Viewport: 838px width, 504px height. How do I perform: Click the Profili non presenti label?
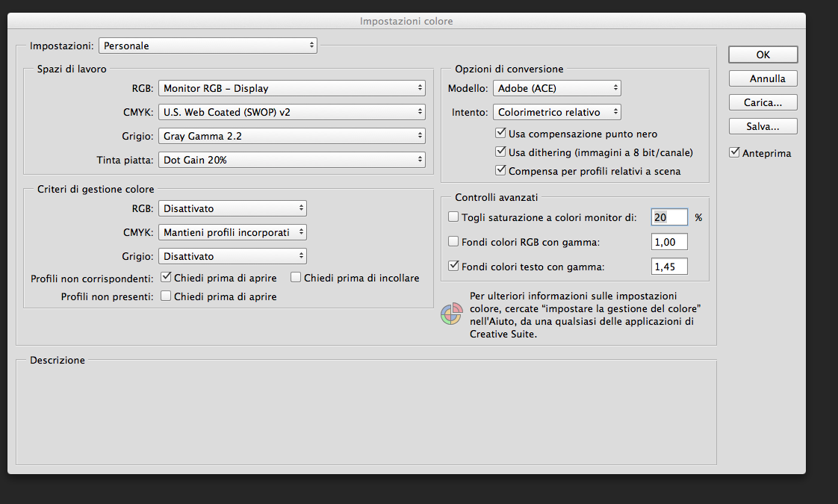107,296
